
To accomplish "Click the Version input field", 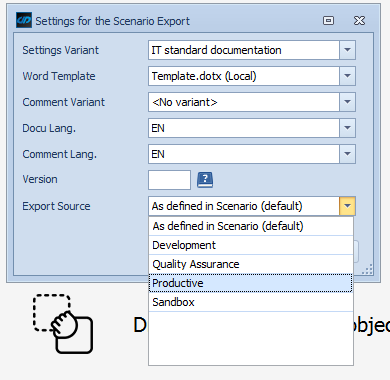I will pos(169,180).
